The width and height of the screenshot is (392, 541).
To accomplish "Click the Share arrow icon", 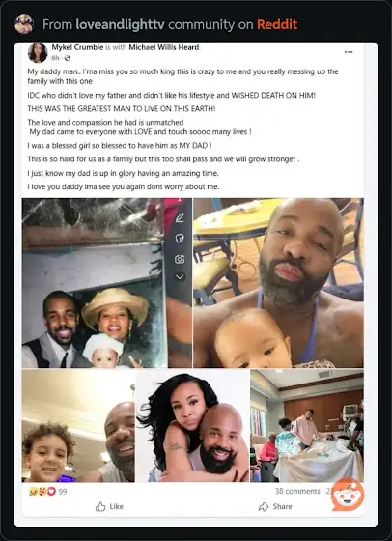I will coord(264,506).
